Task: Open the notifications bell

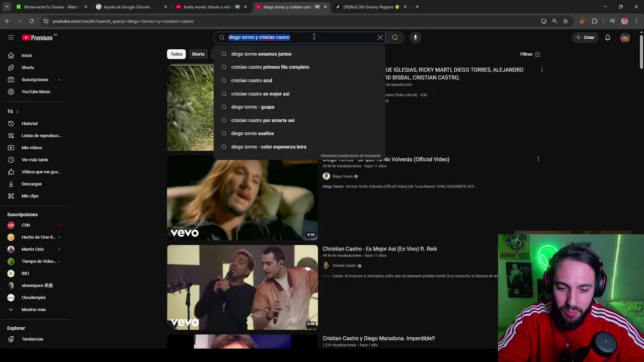Action: point(608,37)
